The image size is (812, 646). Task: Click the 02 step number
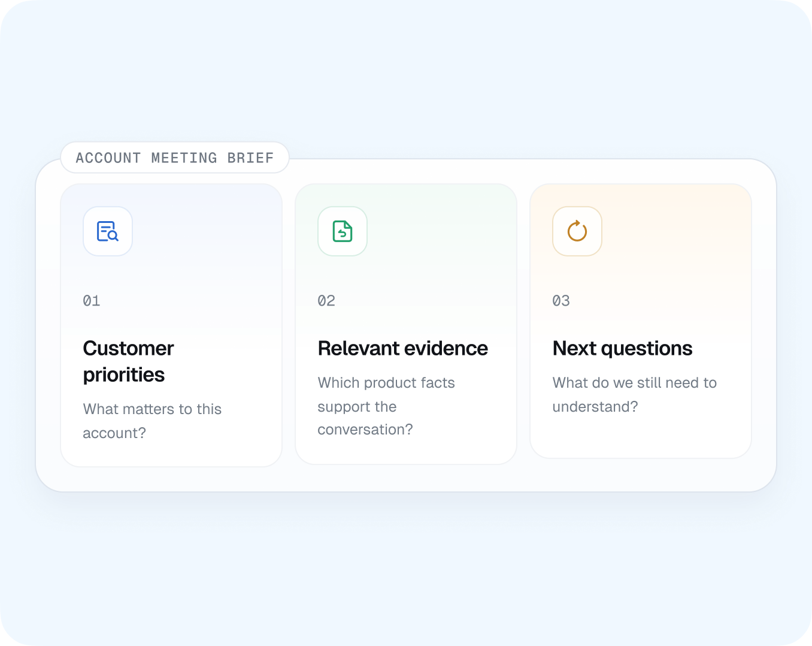(326, 300)
